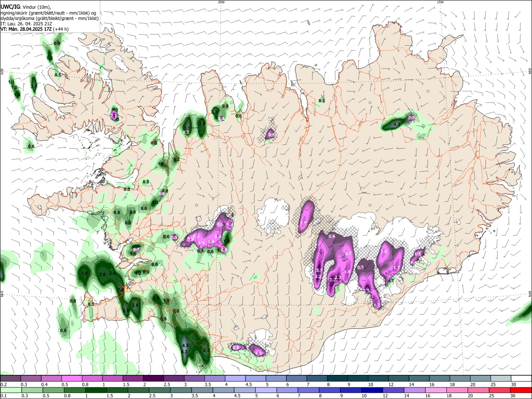
Task: Click the '(+44 h)' forecast offset text
Action: coord(61,29)
